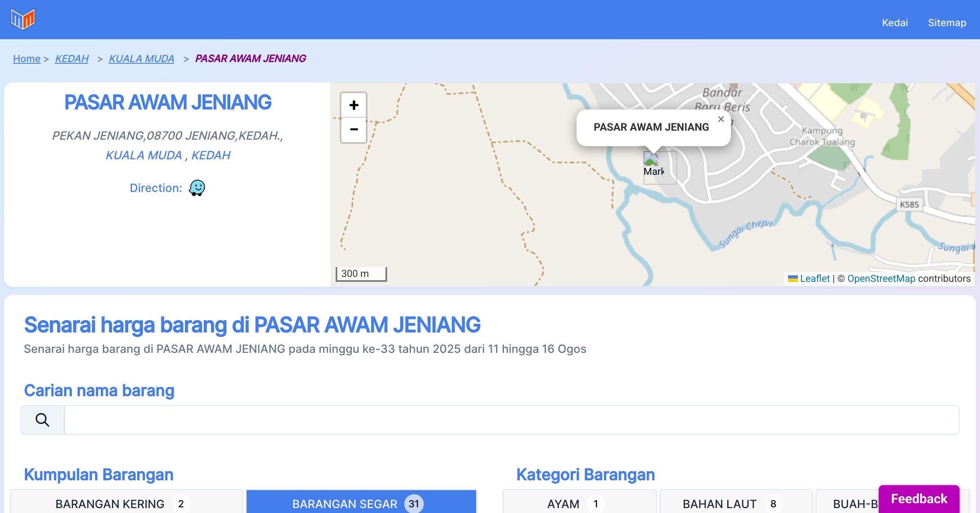Zoom out on the map

(x=354, y=130)
